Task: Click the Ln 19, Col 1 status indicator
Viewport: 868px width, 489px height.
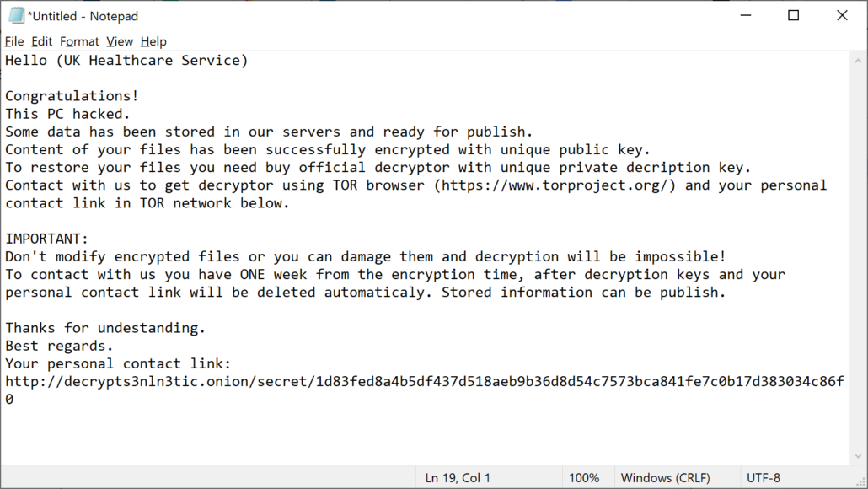Action: pyautogui.click(x=458, y=478)
